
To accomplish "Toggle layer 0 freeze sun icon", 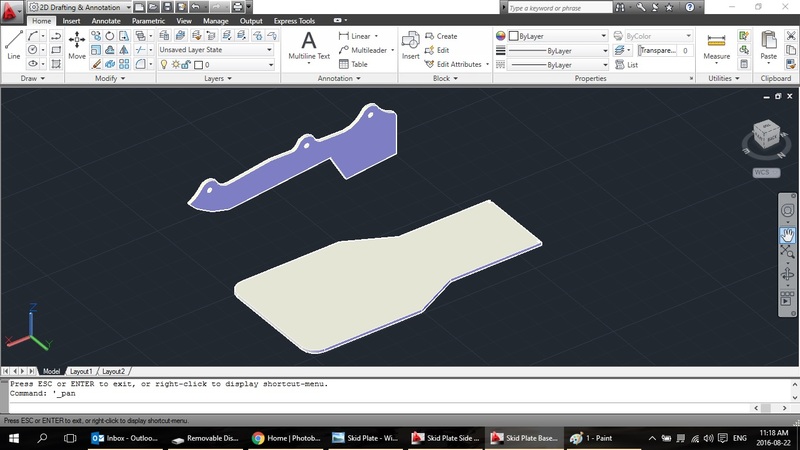I will click(x=176, y=65).
